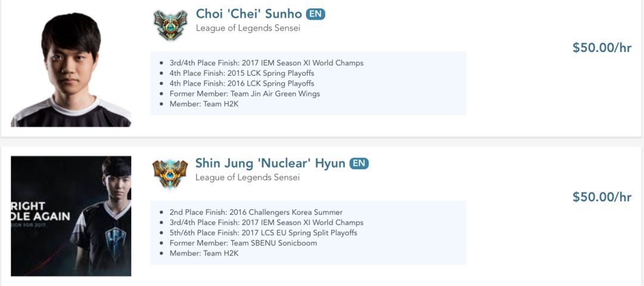Screen dimensions: 644x286
Task: Click the EN language badge next to Chei
Action: pos(315,14)
